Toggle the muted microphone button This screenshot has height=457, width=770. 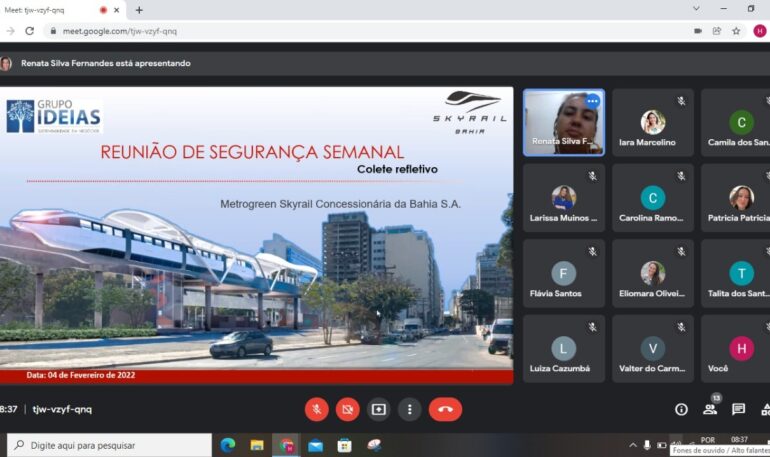[x=316, y=409]
